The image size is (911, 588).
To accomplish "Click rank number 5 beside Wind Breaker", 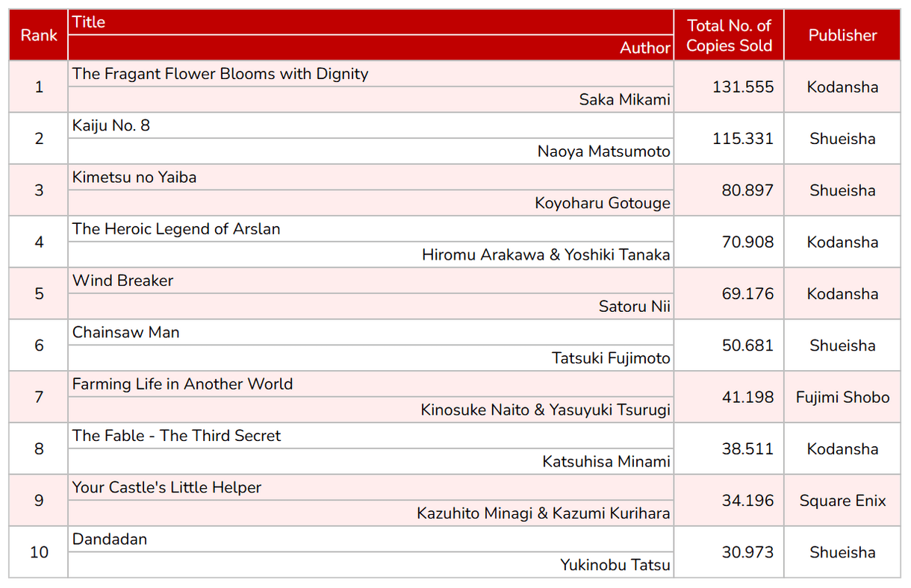I will [39, 294].
